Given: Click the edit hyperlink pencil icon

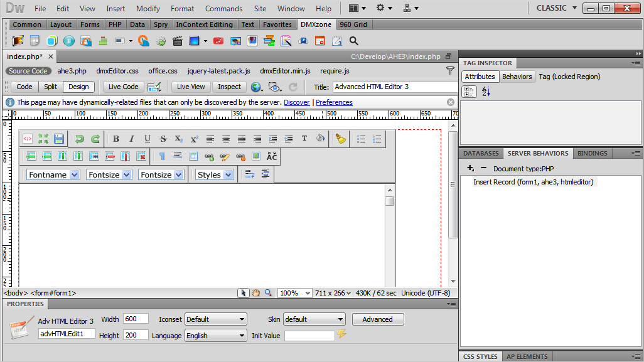Looking at the screenshot, I should point(225,156).
